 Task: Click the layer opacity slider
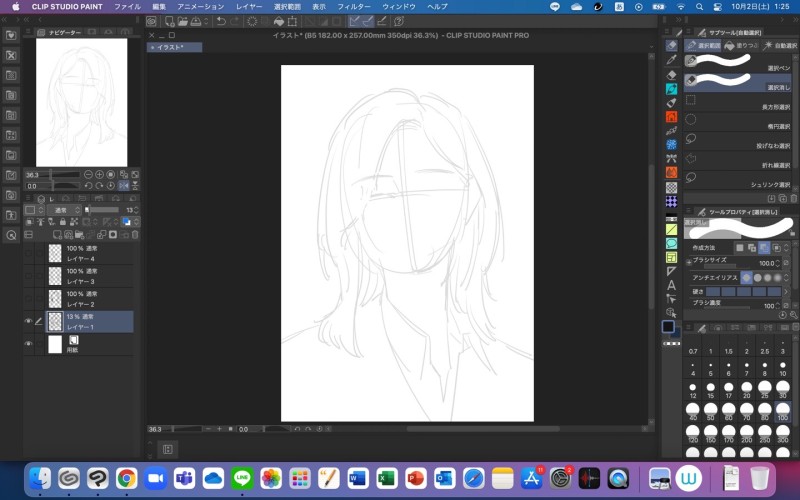coord(104,210)
